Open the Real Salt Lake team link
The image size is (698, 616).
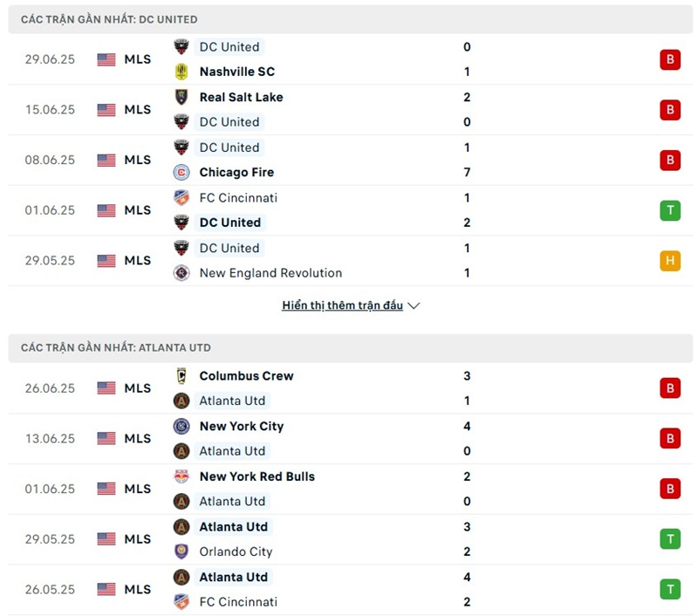point(242,97)
